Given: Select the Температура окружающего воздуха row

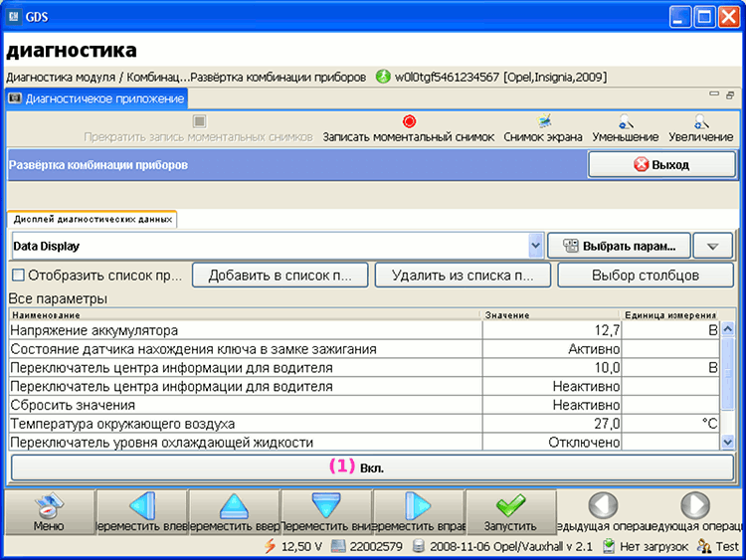Looking at the screenshot, I should coord(364,424).
